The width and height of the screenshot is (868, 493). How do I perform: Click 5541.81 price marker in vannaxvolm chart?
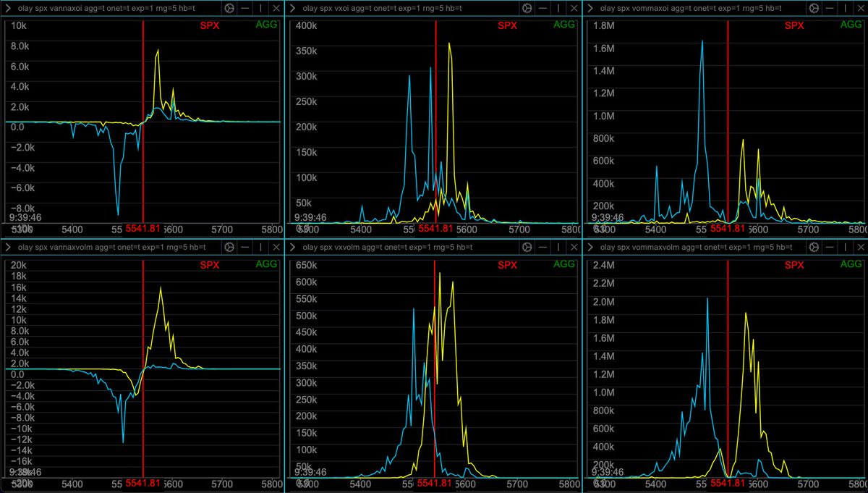click(x=143, y=482)
